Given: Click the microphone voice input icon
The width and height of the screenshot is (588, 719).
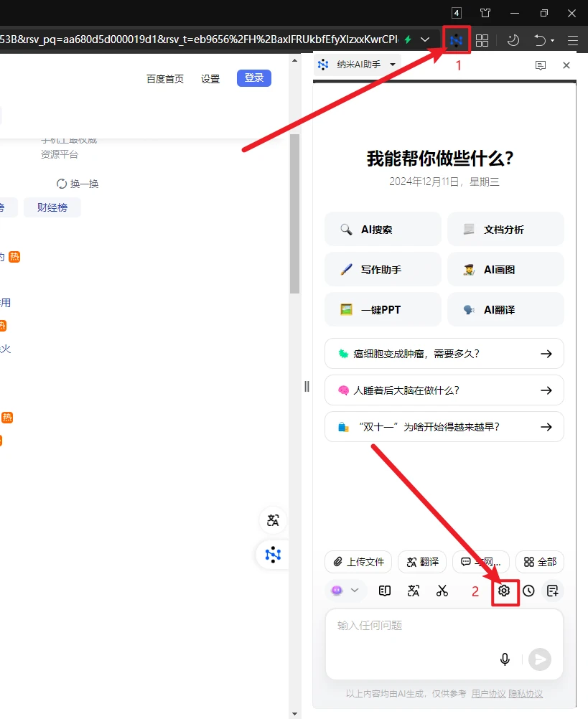Looking at the screenshot, I should pyautogui.click(x=505, y=659).
